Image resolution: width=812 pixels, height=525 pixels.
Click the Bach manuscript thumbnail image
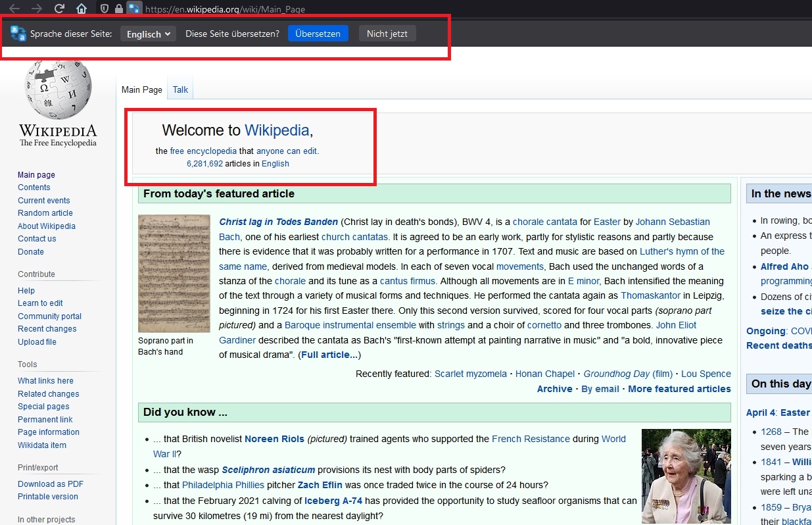(174, 273)
